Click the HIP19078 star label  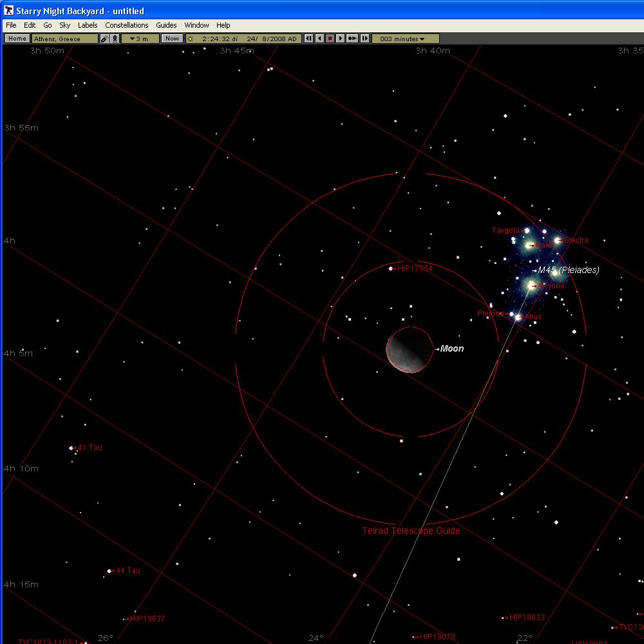[437, 637]
